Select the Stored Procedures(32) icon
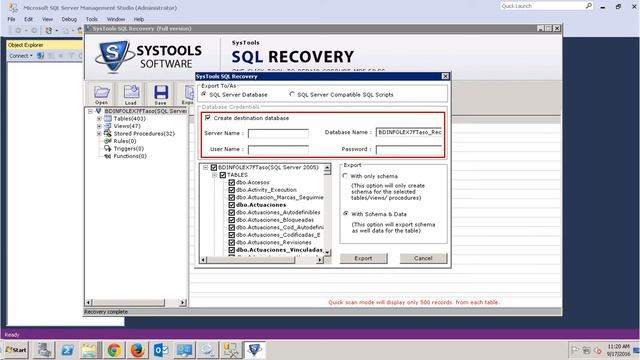The width and height of the screenshot is (640, 360). click(108, 133)
